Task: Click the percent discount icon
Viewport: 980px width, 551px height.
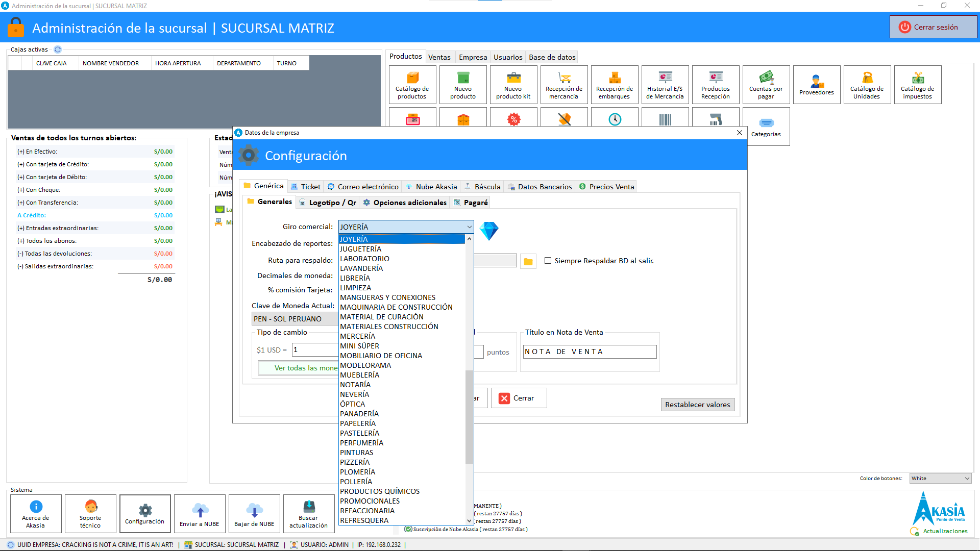Action: 513,119
